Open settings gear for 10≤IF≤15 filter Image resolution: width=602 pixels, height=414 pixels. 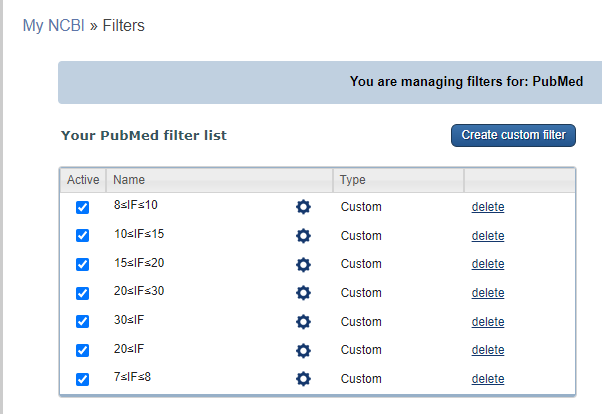pos(304,236)
